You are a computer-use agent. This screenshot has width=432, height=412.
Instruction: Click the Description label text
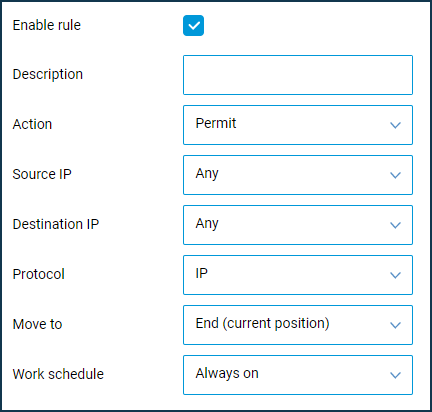click(x=48, y=75)
